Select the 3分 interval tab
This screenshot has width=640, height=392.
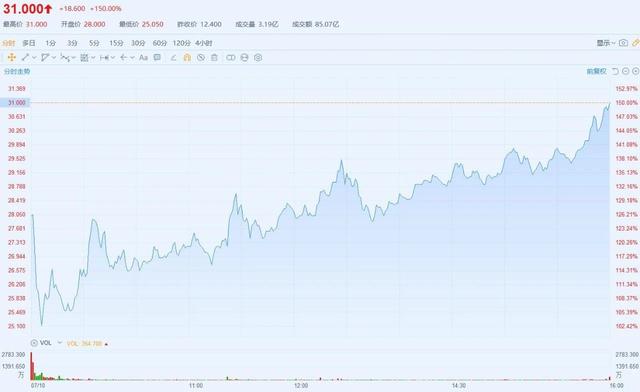point(72,43)
